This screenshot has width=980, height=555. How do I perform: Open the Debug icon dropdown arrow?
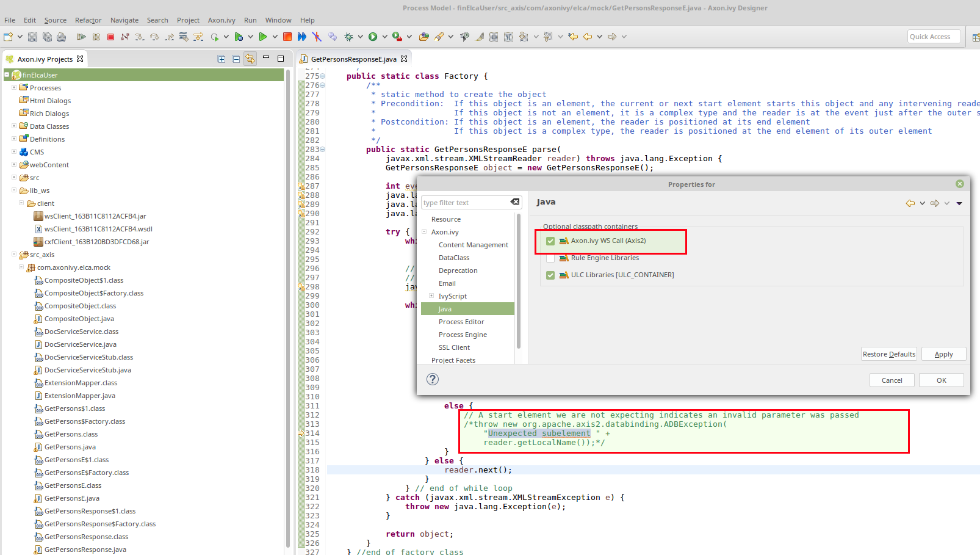click(x=361, y=37)
